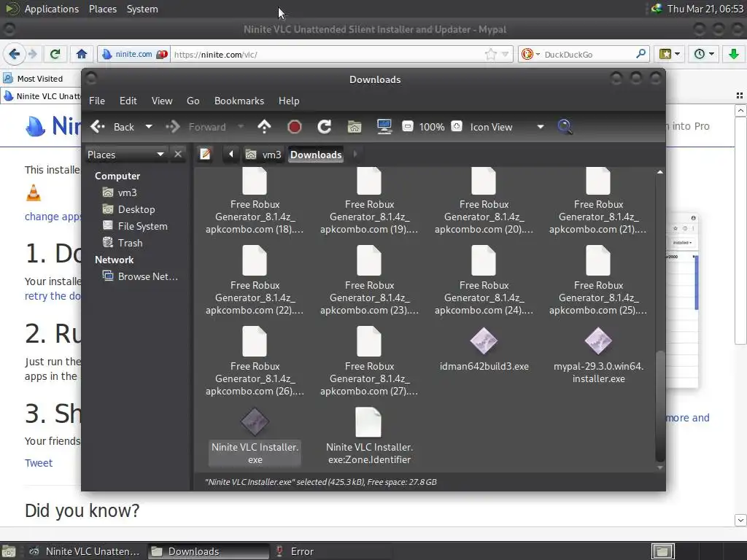Open the System menu in top panel
Image resolution: width=747 pixels, height=560 pixels.
point(142,9)
